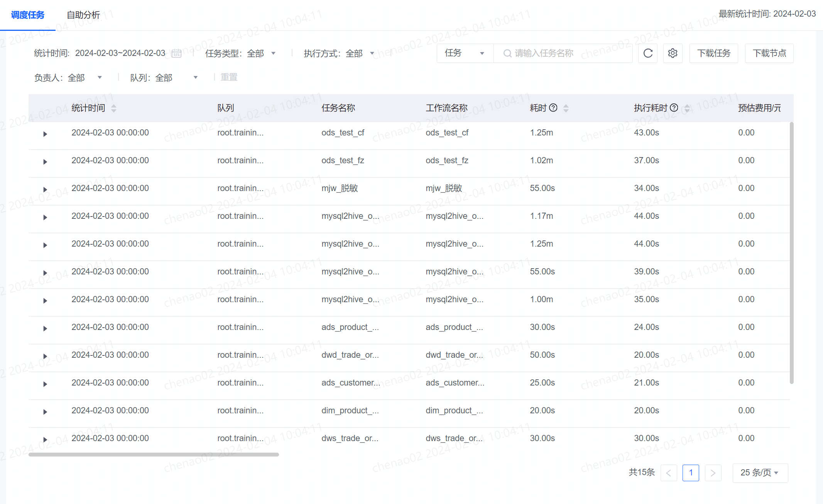Open the 执行方式 dropdown
This screenshot has height=504, width=823.
[x=339, y=53]
